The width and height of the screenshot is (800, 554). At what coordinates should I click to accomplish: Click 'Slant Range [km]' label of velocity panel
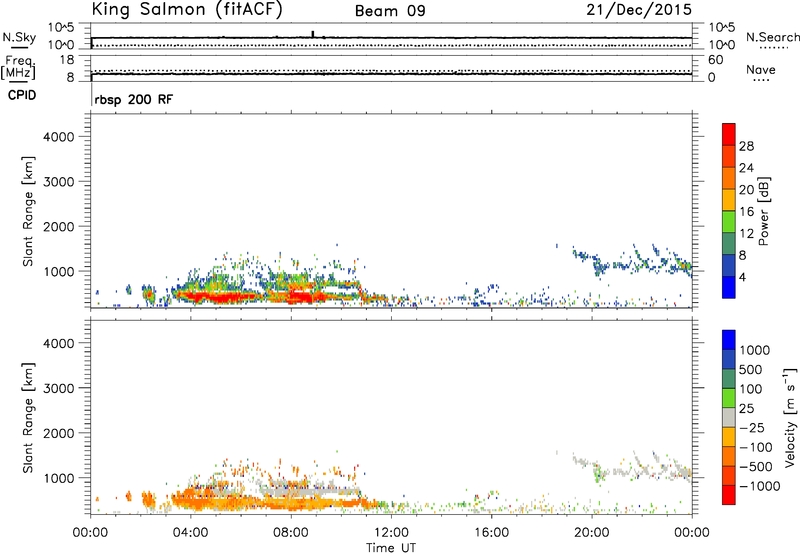28,418
